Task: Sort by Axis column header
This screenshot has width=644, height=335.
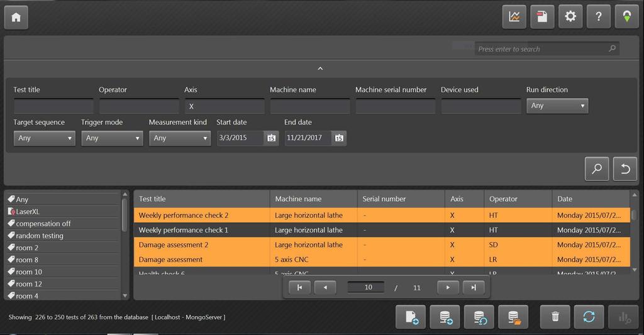Action: [465, 199]
